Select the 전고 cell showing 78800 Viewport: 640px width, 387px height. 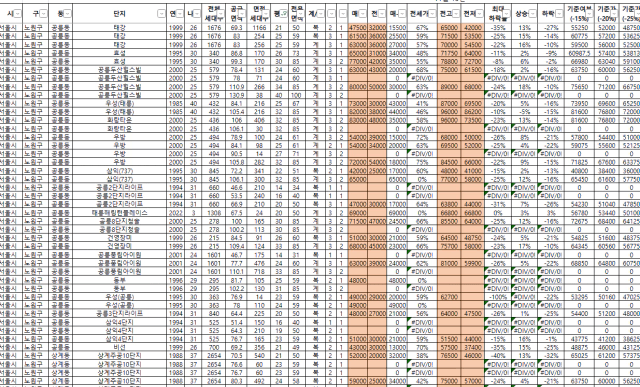pos(449,61)
